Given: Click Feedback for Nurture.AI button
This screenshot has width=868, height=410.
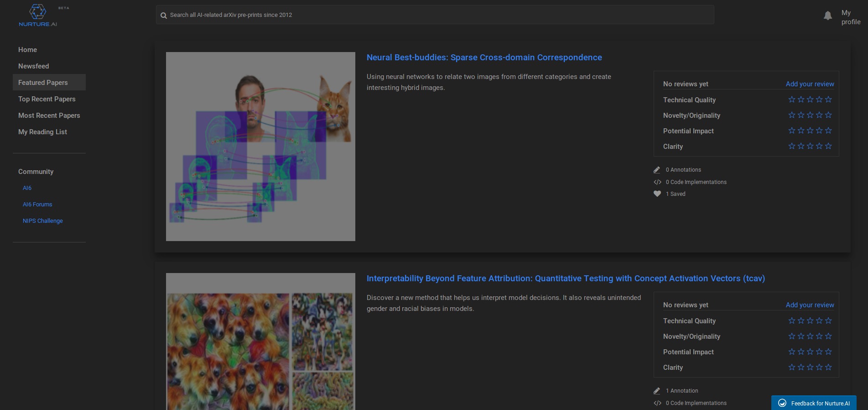Looking at the screenshot, I should point(814,403).
